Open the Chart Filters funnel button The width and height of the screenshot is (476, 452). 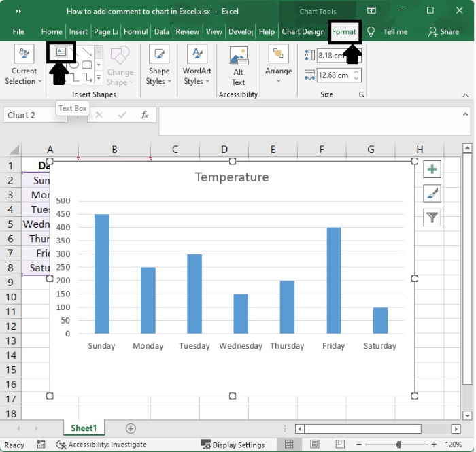click(432, 217)
